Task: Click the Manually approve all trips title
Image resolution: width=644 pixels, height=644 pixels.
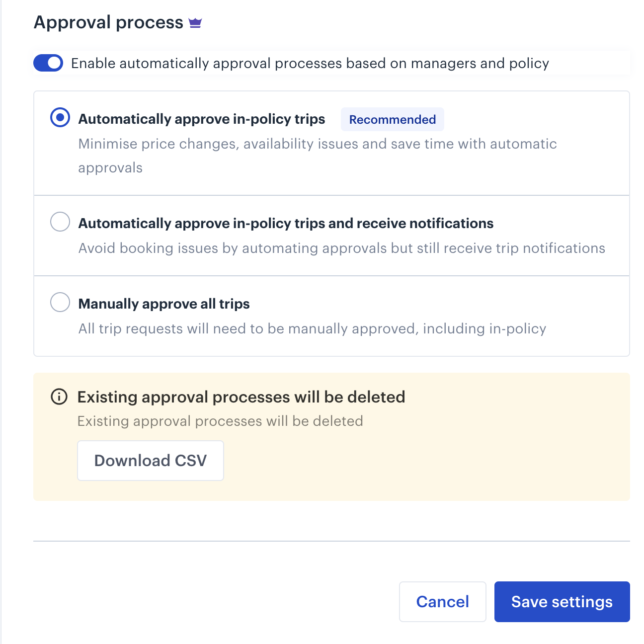Action: [164, 304]
